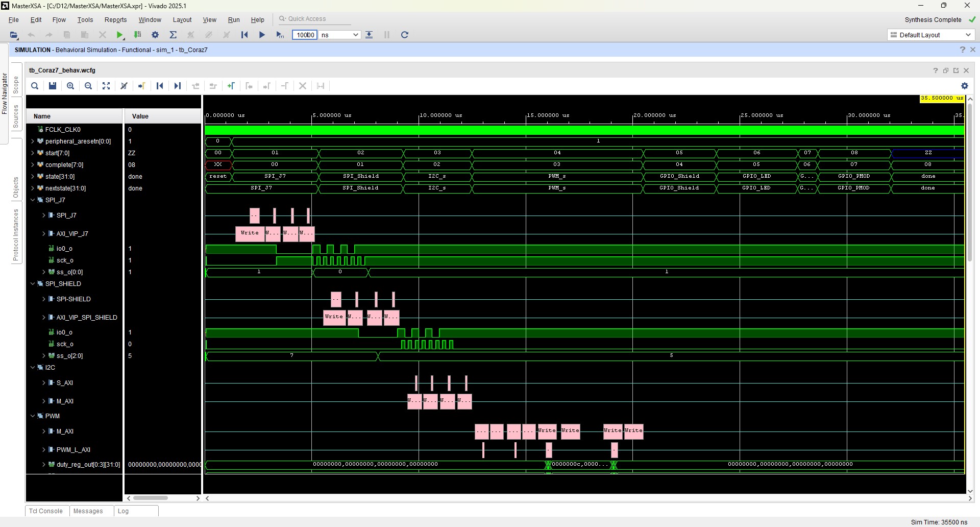The image size is (980, 527).
Task: Expand the complete[7:0] signal
Action: pyautogui.click(x=33, y=164)
